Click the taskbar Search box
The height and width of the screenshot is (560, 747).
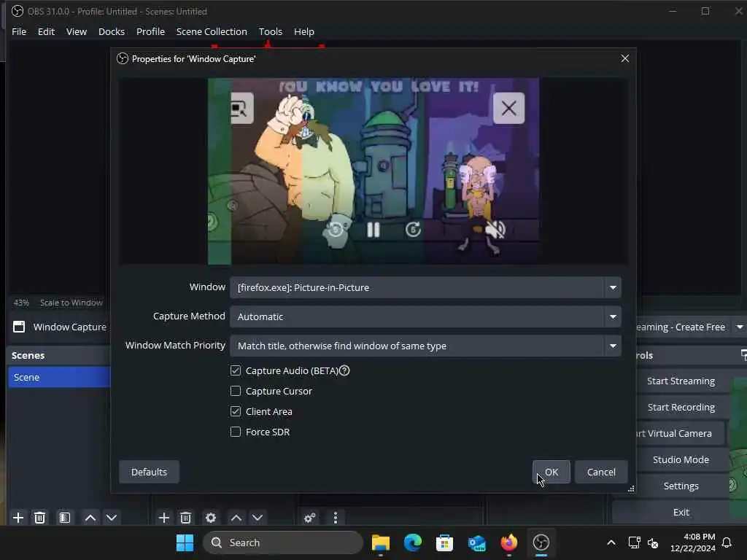point(283,542)
